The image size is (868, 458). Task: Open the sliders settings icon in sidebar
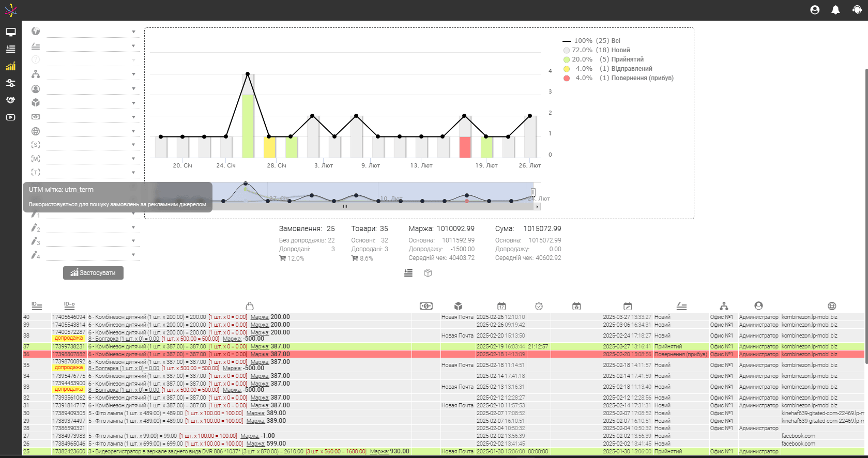click(x=11, y=83)
